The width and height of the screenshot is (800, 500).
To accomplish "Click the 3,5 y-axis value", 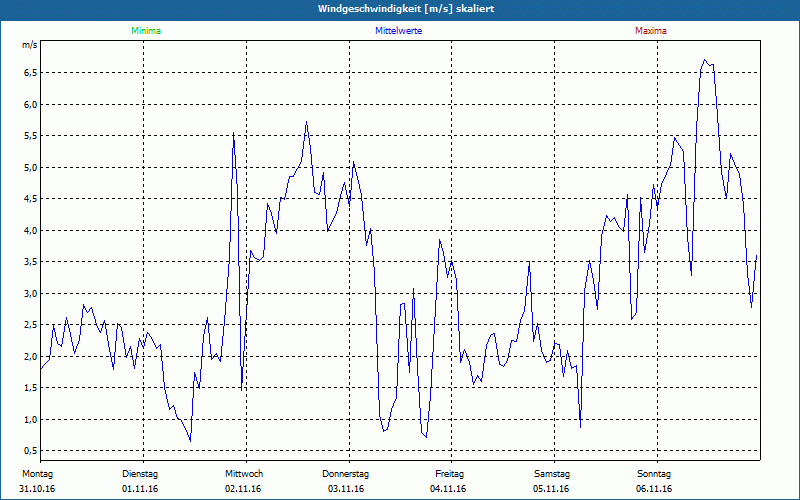I will pos(31,262).
